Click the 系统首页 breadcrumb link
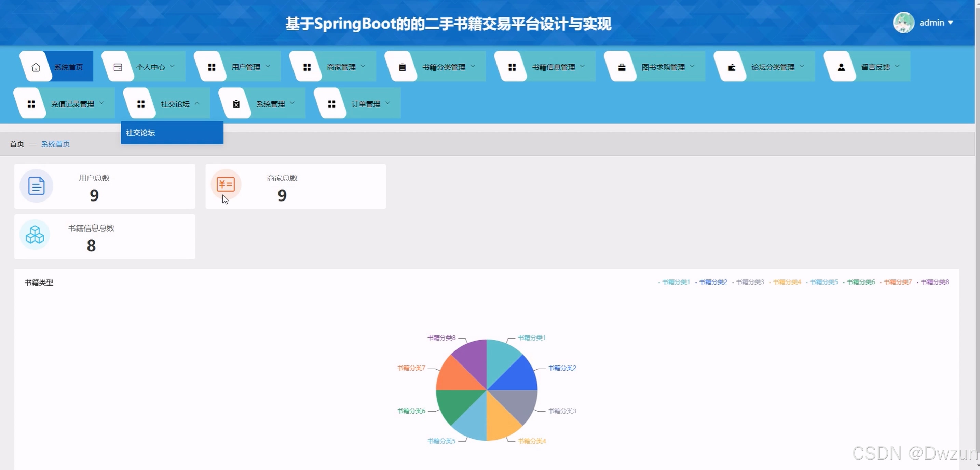This screenshot has height=470, width=980. (56, 144)
